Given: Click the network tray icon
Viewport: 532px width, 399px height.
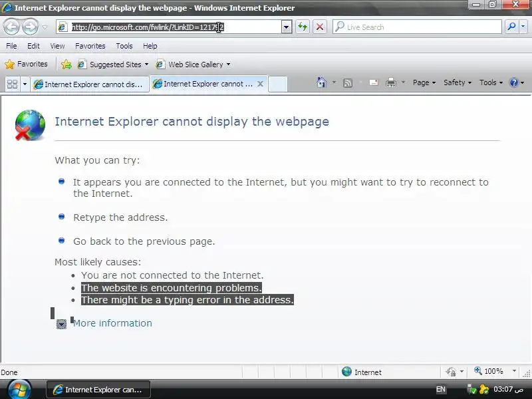Looking at the screenshot, I should 472,389.
